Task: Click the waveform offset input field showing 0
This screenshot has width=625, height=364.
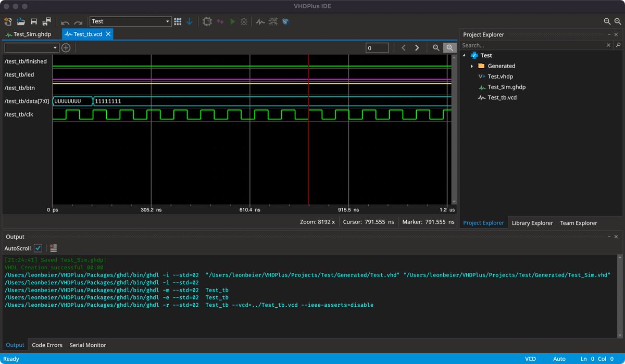Action: 377,48
